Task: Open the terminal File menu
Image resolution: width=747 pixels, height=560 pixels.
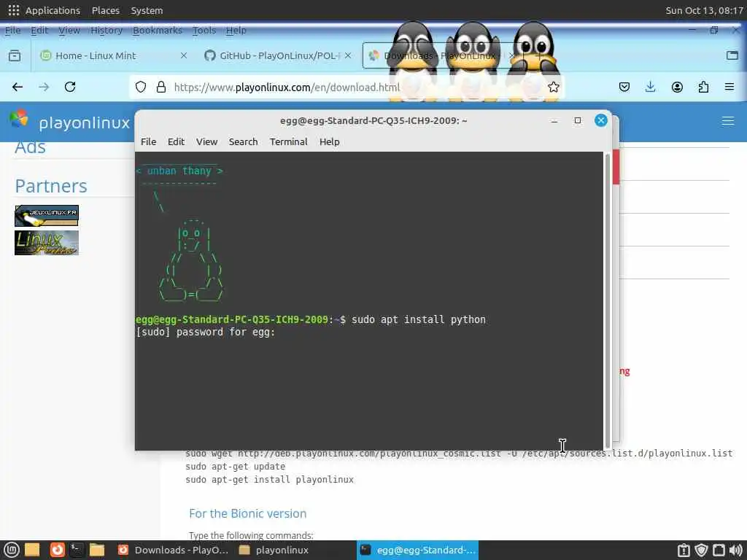Action: coord(148,141)
